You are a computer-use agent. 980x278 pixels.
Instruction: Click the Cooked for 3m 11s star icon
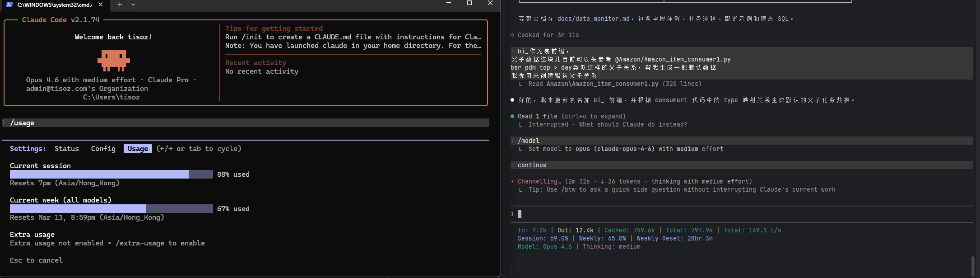pyautogui.click(x=512, y=35)
